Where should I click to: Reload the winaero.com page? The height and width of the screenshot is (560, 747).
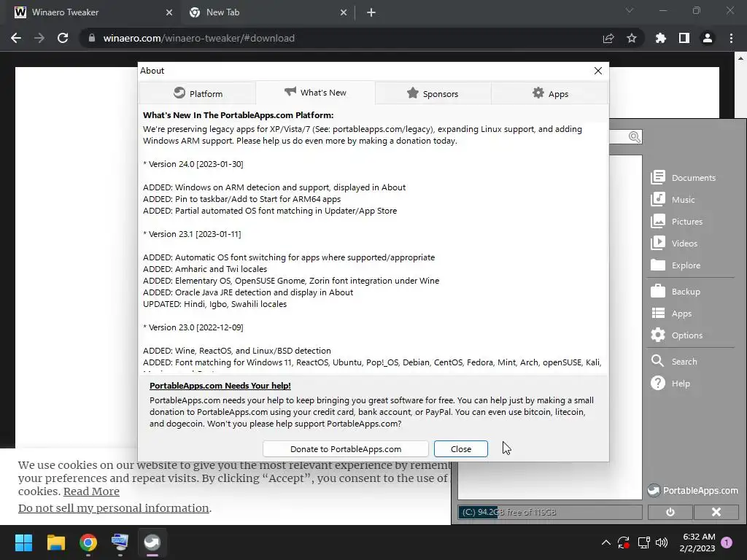pyautogui.click(x=63, y=38)
